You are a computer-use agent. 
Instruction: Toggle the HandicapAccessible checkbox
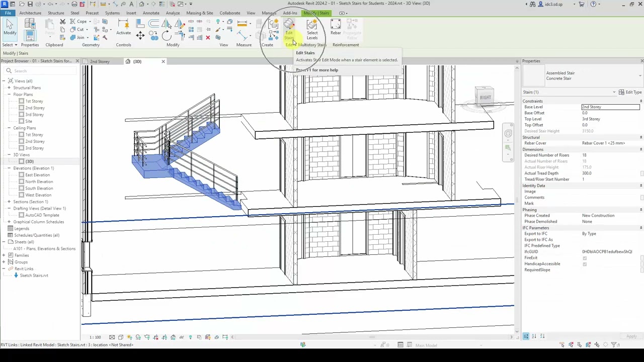pos(585,264)
